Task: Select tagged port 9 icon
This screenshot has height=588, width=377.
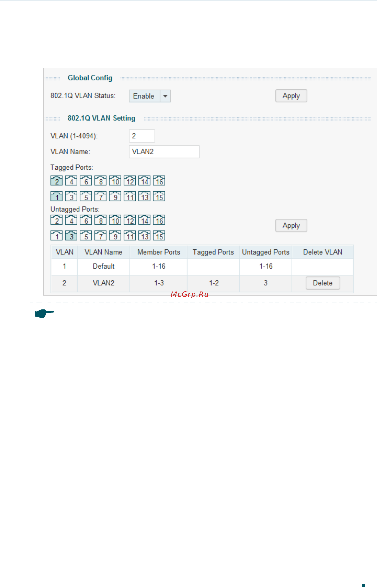Action: tap(115, 196)
